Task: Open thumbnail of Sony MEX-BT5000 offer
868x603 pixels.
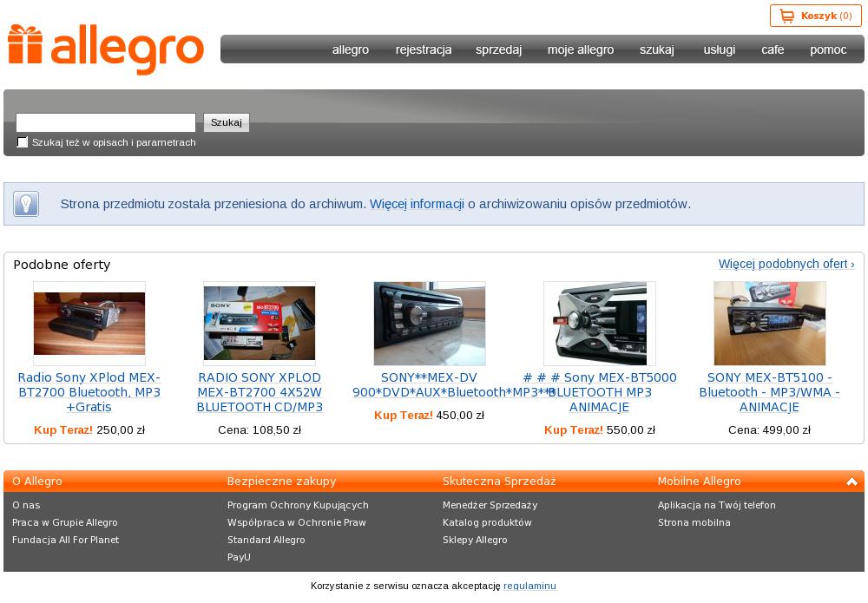Action: pyautogui.click(x=600, y=323)
